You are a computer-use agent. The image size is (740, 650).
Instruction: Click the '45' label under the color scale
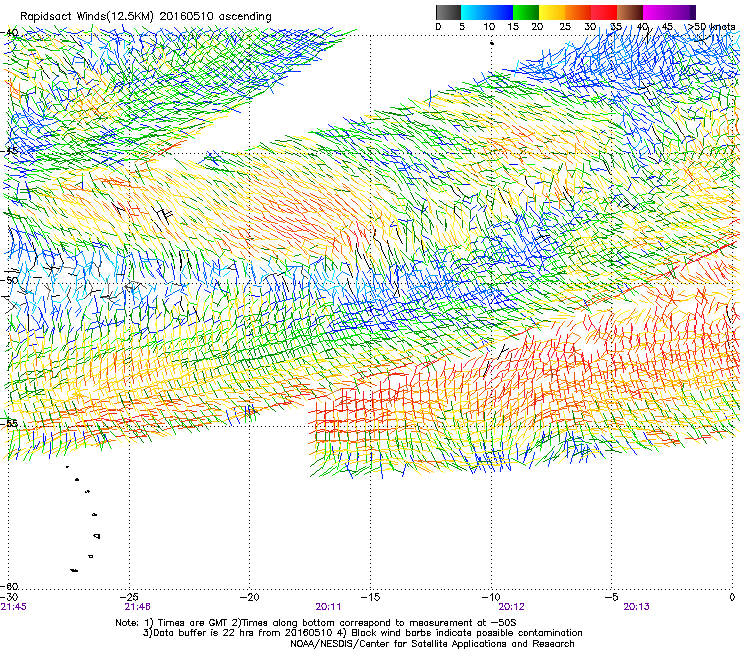click(x=667, y=26)
